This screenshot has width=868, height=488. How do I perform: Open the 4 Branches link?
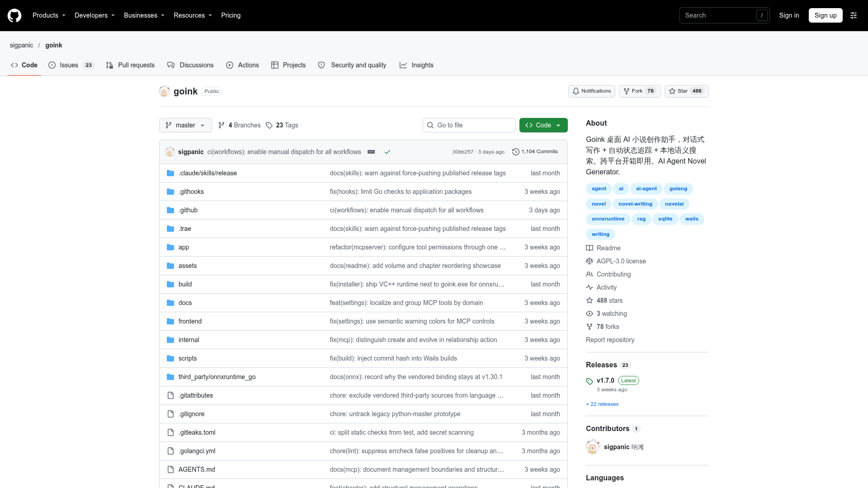tap(239, 125)
